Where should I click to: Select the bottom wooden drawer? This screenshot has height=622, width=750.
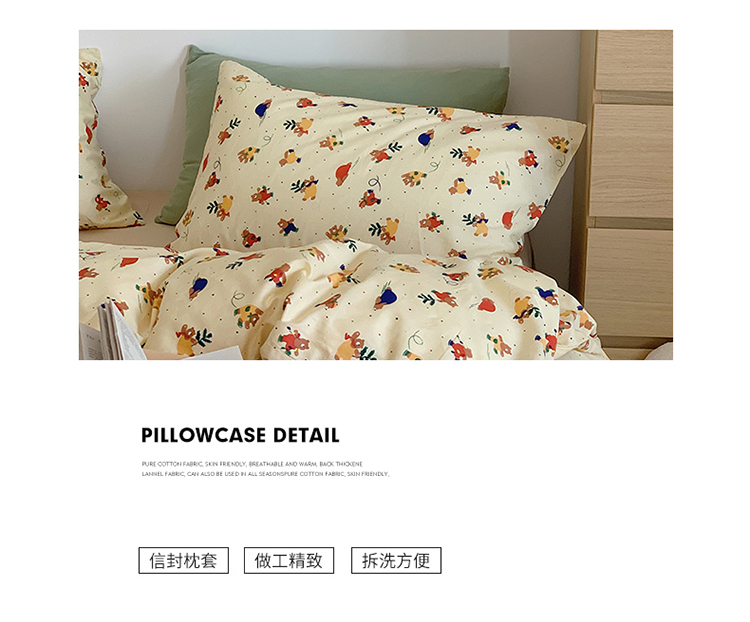629,282
